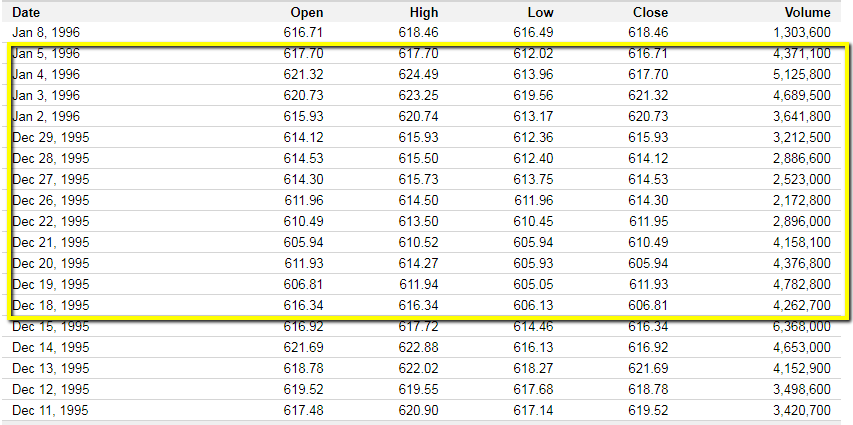This screenshot has height=425, width=853.
Task: Click the Dec 19, 1995 low 605.05
Action: coord(533,285)
